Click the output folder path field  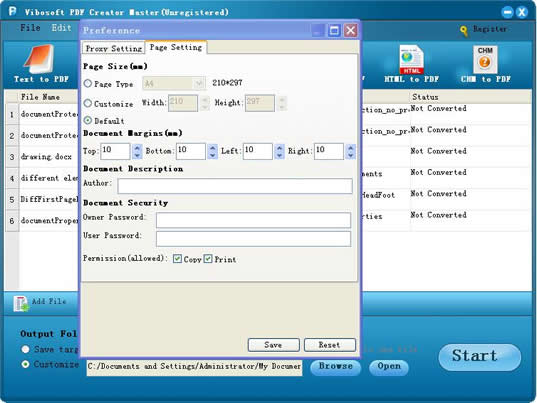(x=195, y=367)
